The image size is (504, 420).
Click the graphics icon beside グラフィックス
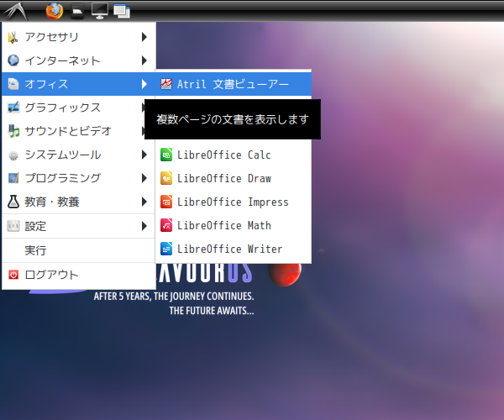(x=13, y=108)
